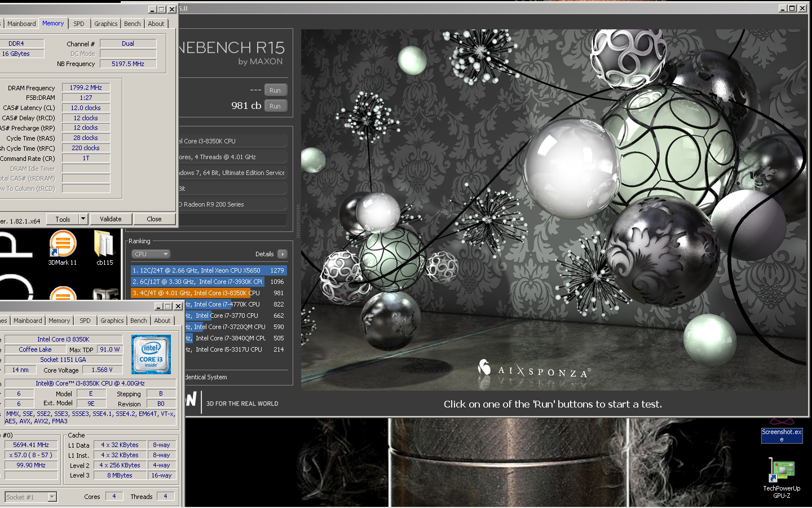Click the Validate button in CPU-Z

point(111,219)
